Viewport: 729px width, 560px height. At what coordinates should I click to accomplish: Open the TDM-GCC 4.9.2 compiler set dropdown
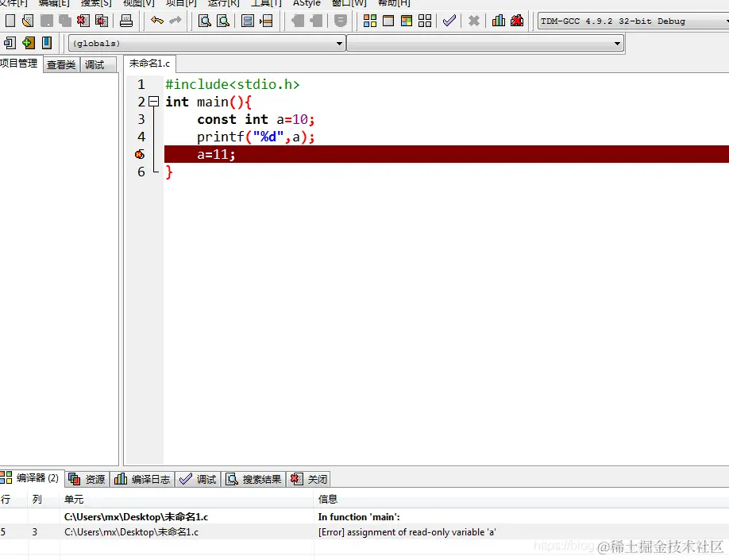[x=633, y=21]
